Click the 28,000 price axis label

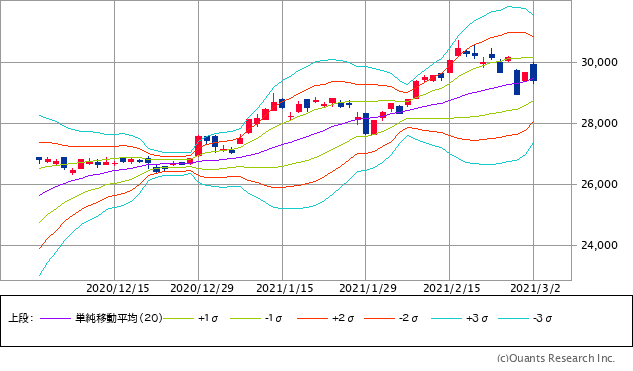pos(599,124)
